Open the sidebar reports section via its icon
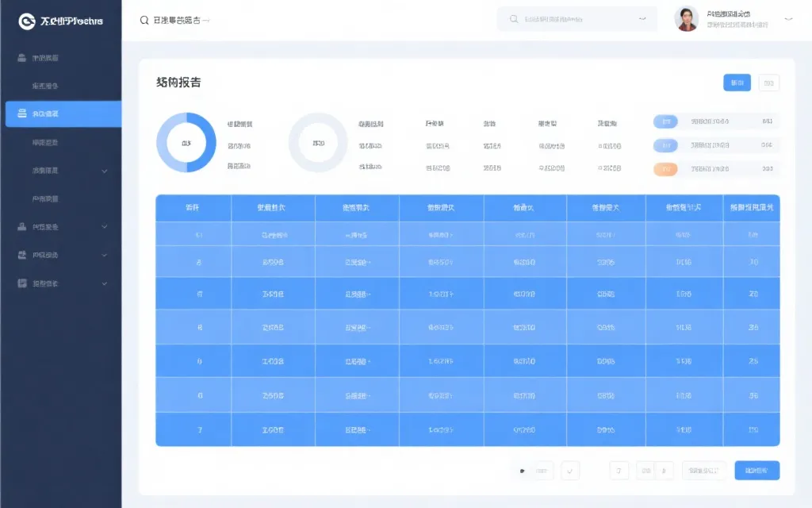The width and height of the screenshot is (812, 508). (21, 226)
